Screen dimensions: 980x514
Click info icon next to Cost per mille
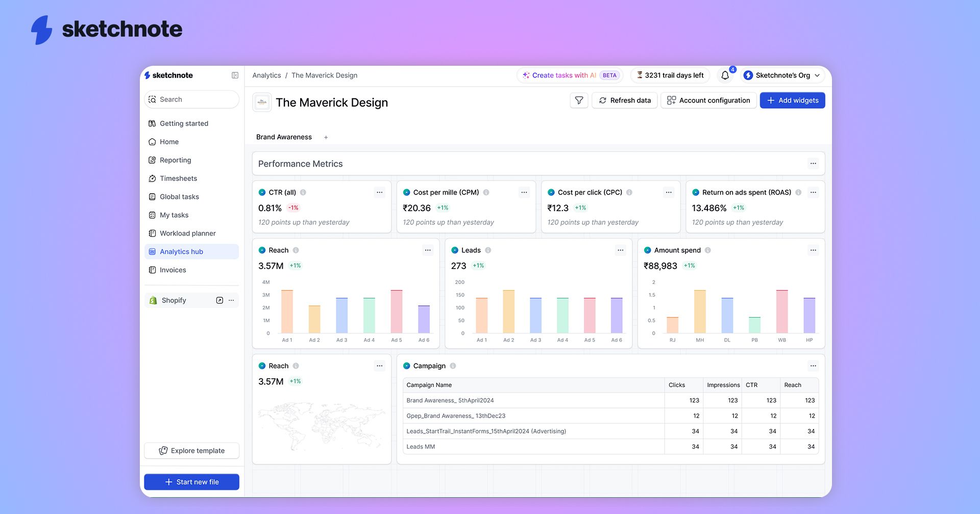click(486, 192)
